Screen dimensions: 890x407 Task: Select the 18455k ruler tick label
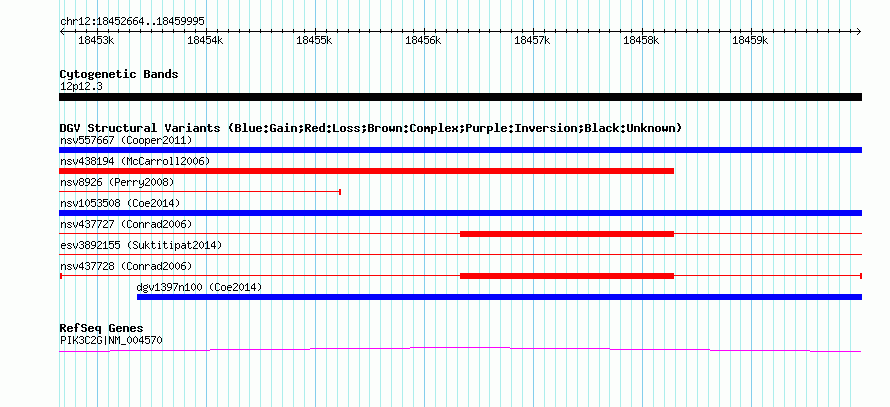[x=314, y=40]
